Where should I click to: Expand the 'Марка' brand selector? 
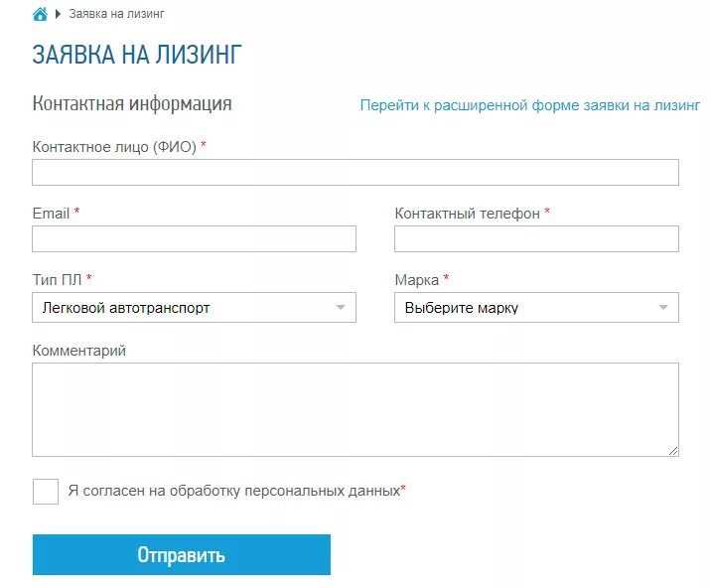point(536,308)
